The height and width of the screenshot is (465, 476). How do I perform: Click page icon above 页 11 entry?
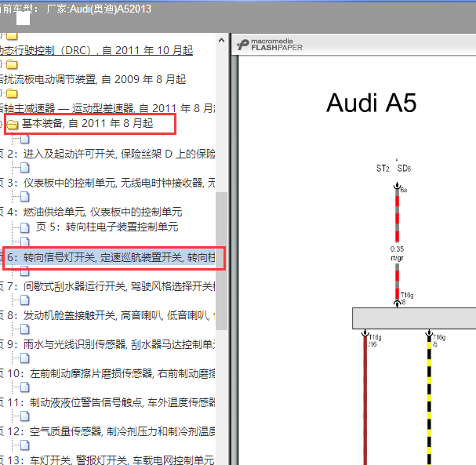[24, 387]
